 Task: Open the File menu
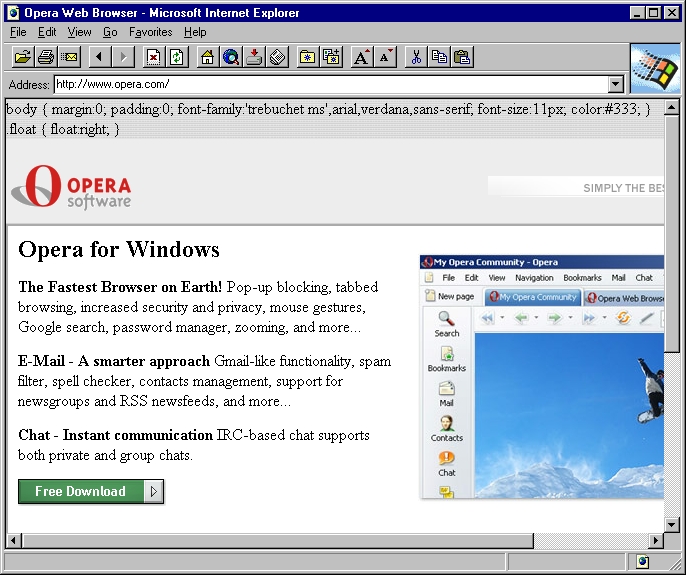tap(18, 32)
